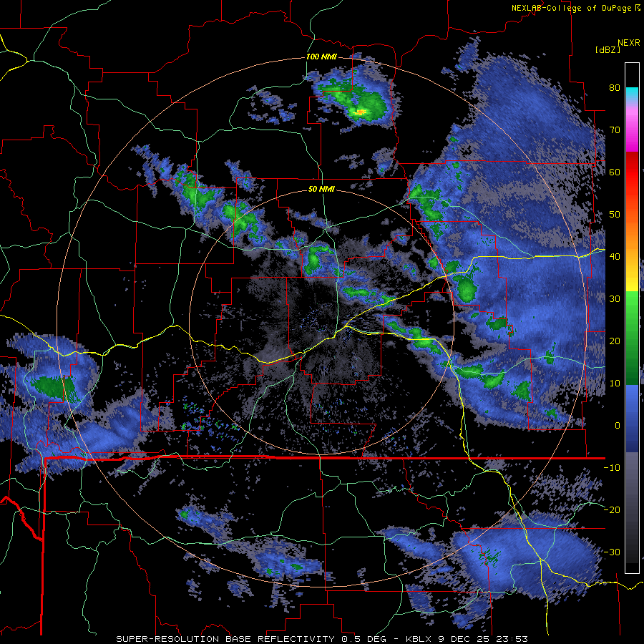Click the 80 value on dBZ scale
The image size is (644, 644).
pos(615,87)
